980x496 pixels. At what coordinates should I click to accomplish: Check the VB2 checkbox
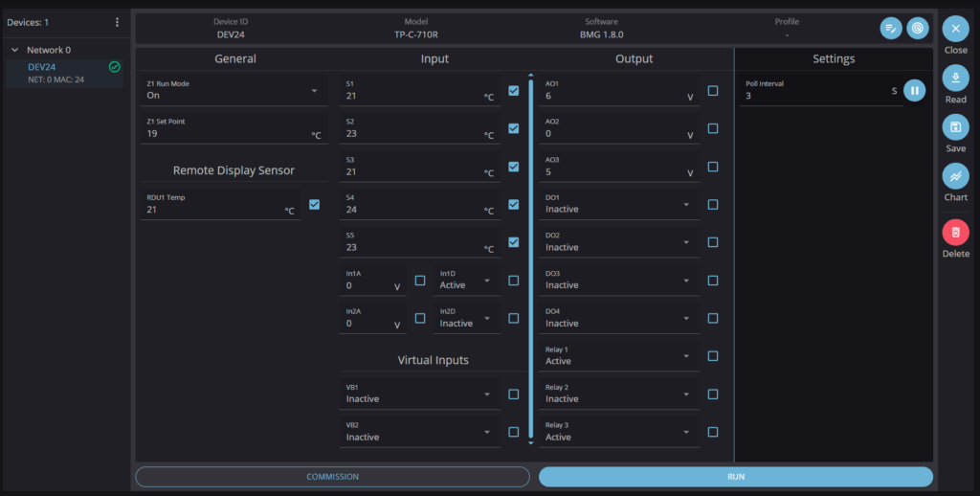513,432
